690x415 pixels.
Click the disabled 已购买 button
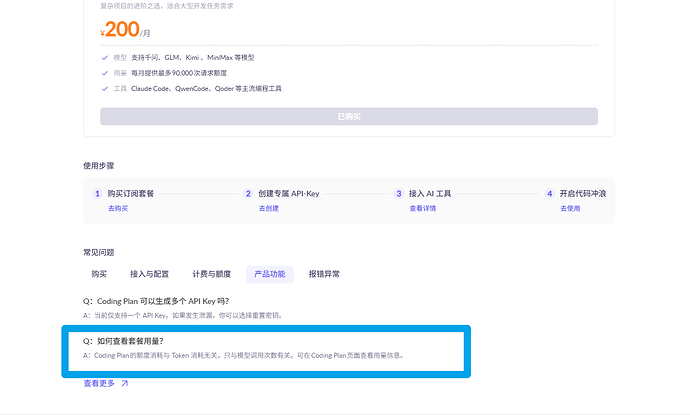coord(349,117)
